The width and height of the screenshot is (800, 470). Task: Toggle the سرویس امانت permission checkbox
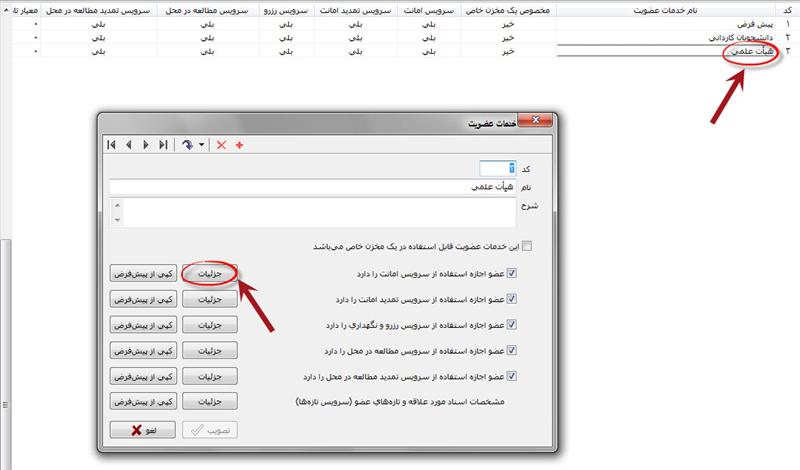pos(513,272)
